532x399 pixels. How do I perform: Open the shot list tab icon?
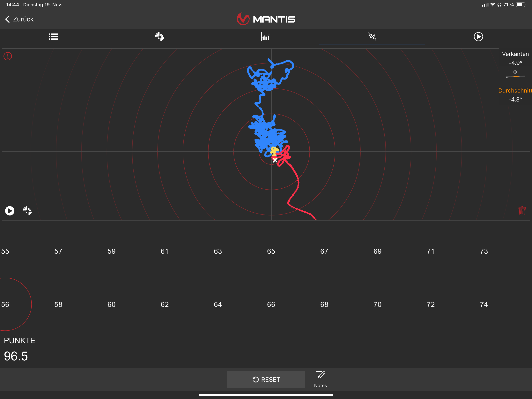(53, 37)
